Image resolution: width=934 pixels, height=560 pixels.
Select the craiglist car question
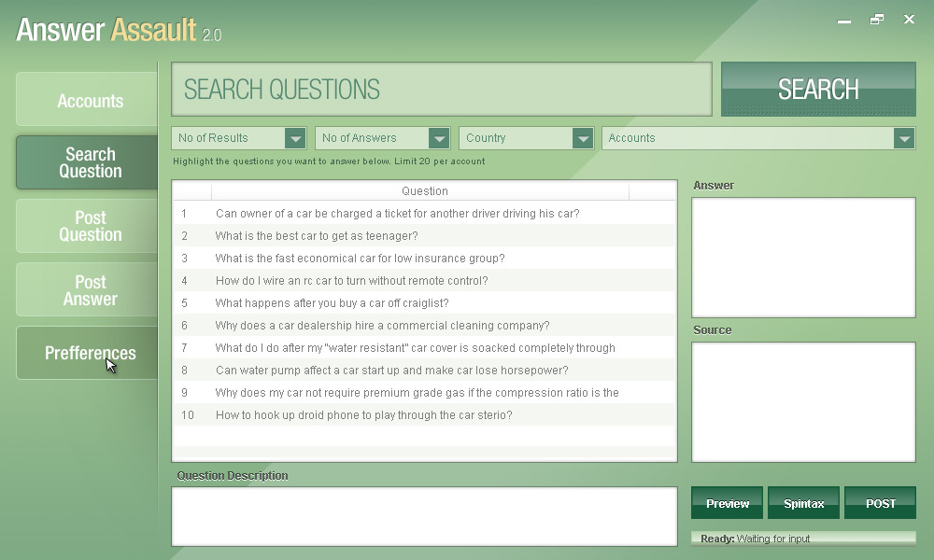(424, 303)
